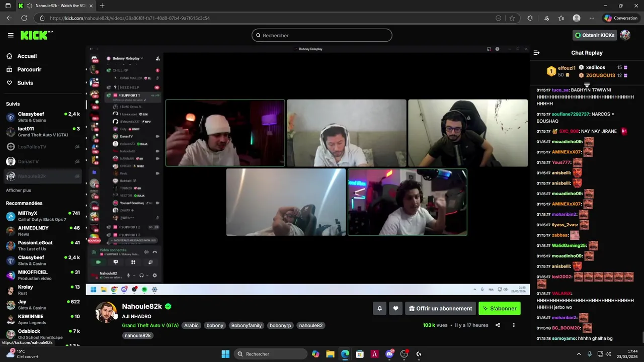Open AHMEDLNDY recommended channel

(43, 231)
